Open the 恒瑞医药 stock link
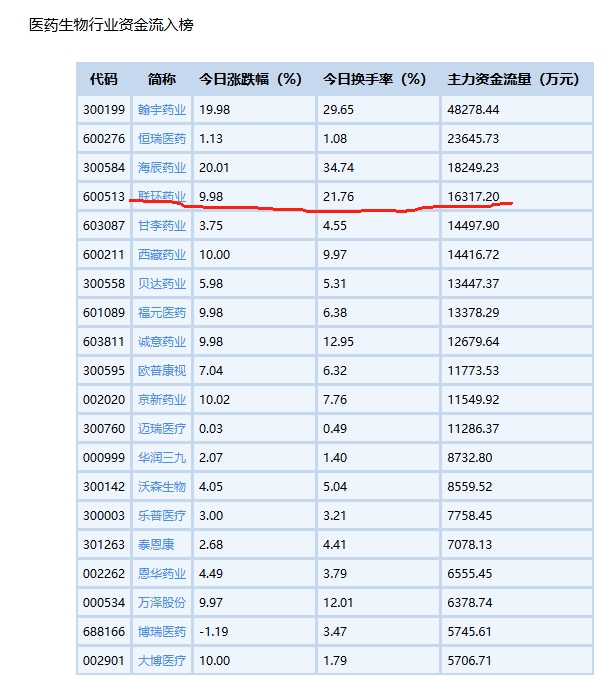Screen dimensions: 606x684 [162, 139]
